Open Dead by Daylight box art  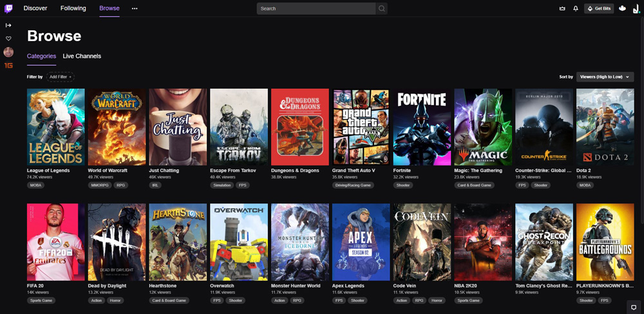click(x=117, y=242)
